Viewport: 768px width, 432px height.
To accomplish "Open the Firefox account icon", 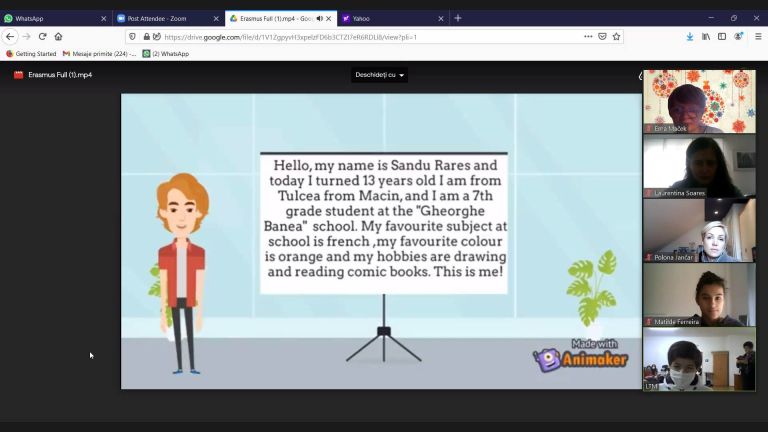I will coord(738,37).
